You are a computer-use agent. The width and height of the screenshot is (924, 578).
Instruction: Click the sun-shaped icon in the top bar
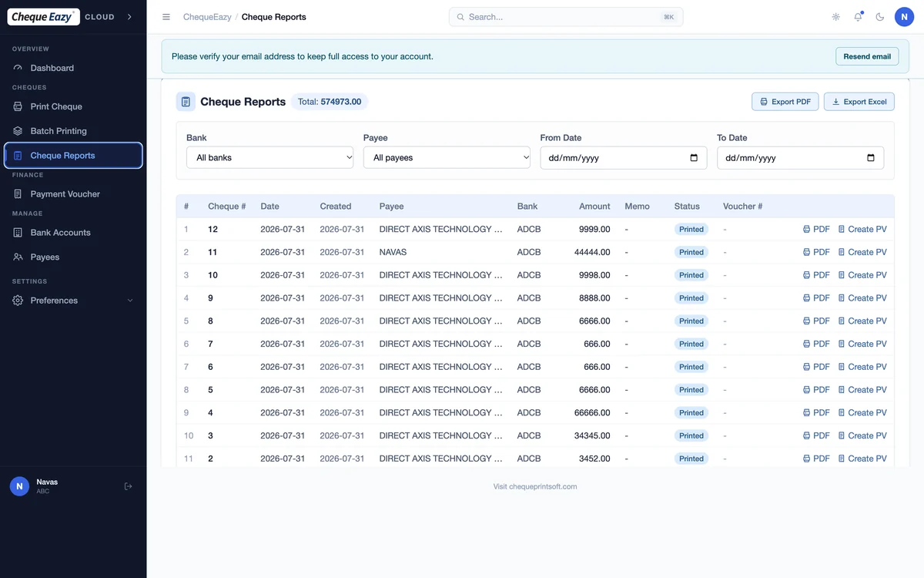(836, 17)
